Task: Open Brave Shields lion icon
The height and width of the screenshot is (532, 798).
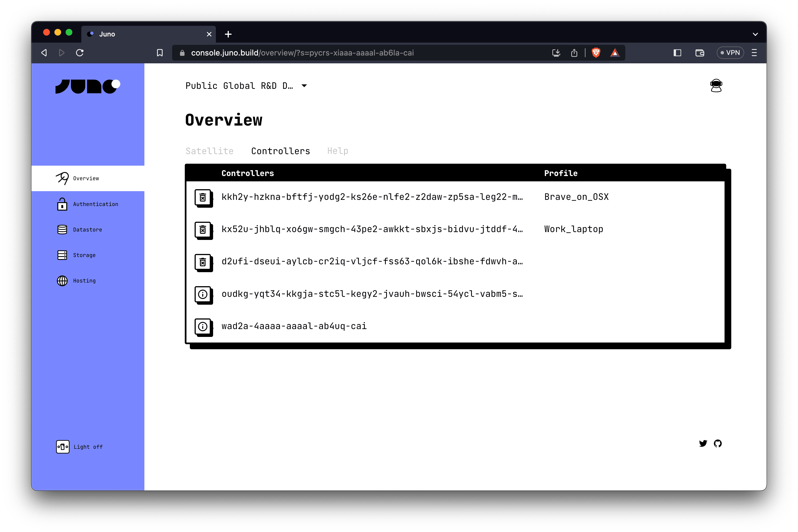Action: pyautogui.click(x=596, y=53)
